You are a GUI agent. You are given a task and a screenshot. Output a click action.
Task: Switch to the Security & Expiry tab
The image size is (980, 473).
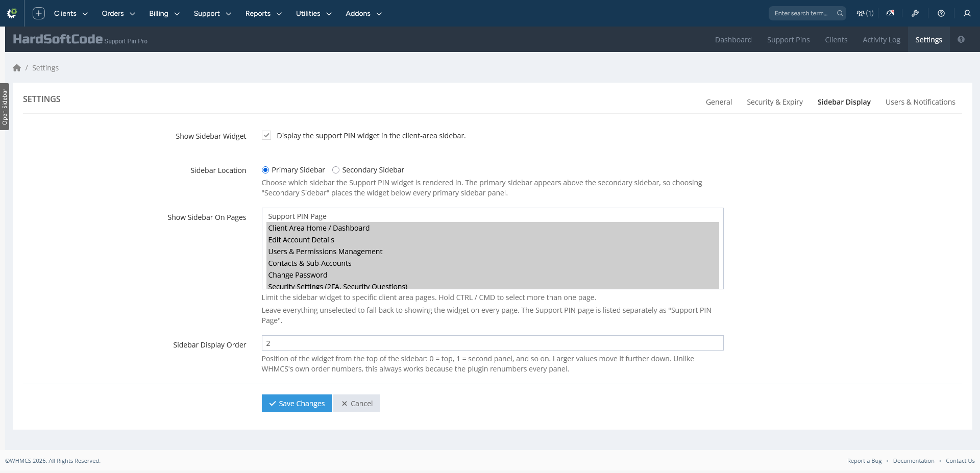point(775,102)
